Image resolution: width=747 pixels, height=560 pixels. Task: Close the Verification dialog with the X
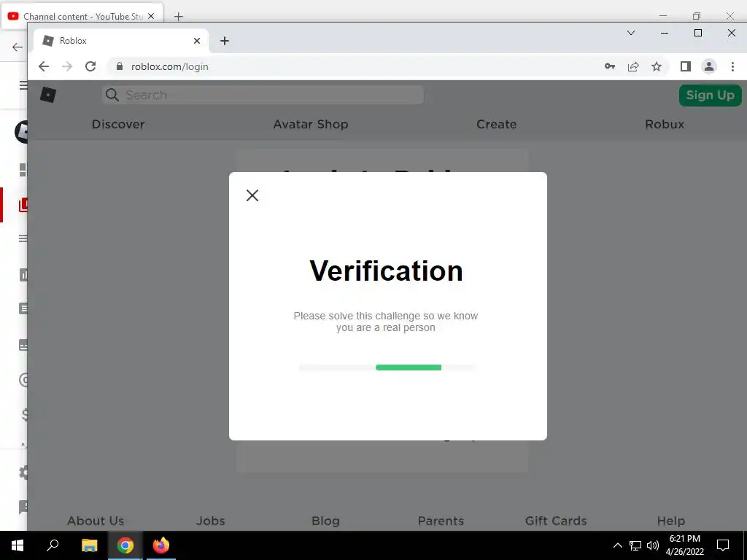(x=252, y=195)
